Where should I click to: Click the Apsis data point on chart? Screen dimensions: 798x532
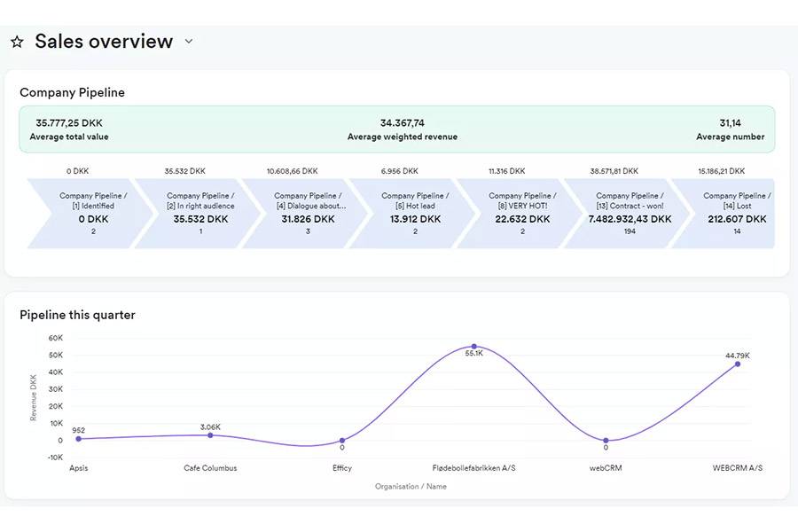[x=78, y=439]
